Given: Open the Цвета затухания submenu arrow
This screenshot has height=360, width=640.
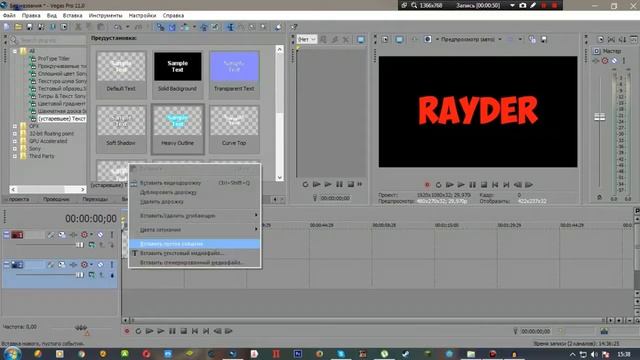Looking at the screenshot, I should (256, 229).
